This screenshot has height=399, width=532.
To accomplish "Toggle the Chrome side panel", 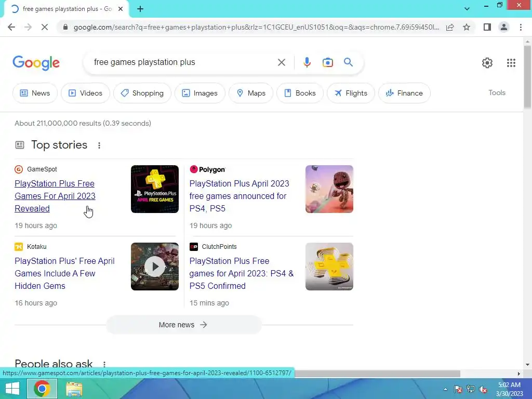I will pyautogui.click(x=487, y=27).
